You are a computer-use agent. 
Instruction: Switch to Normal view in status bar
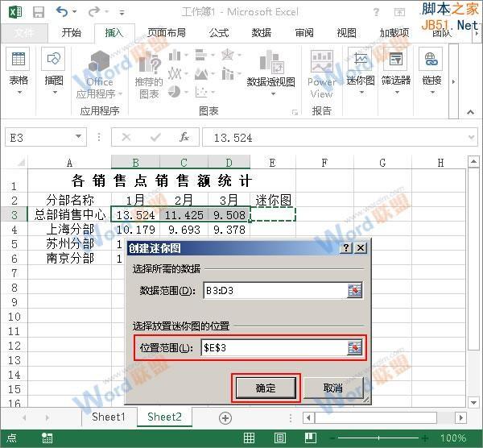click(x=249, y=438)
